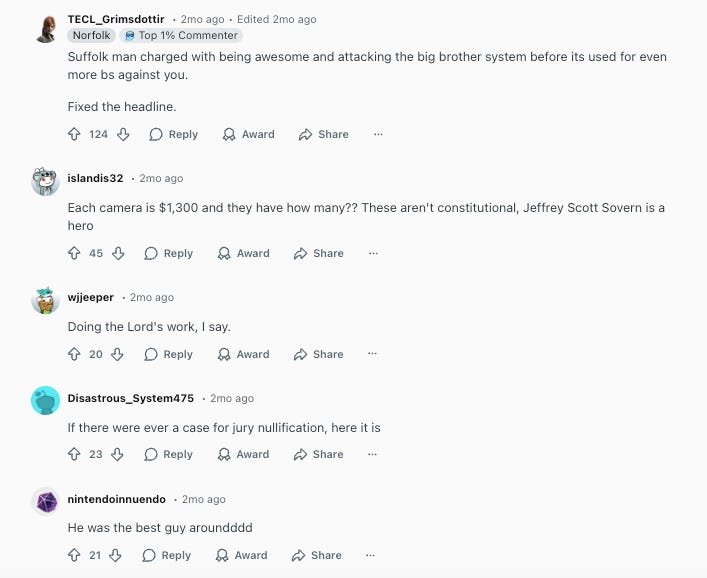Share nintendoinnuendo's comment
Screen dimensions: 707x578
[316, 555]
